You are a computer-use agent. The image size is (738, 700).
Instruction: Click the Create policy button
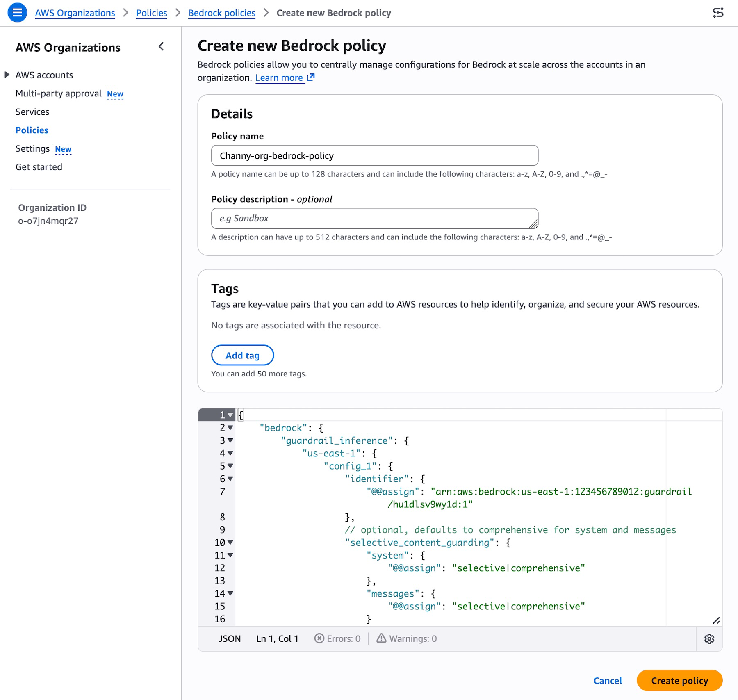(679, 680)
